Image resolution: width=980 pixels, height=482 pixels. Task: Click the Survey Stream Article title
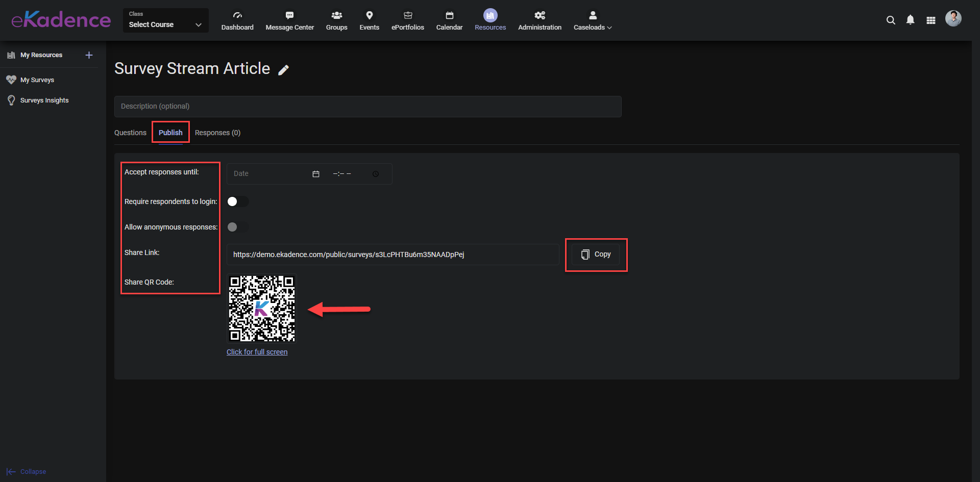pos(192,68)
